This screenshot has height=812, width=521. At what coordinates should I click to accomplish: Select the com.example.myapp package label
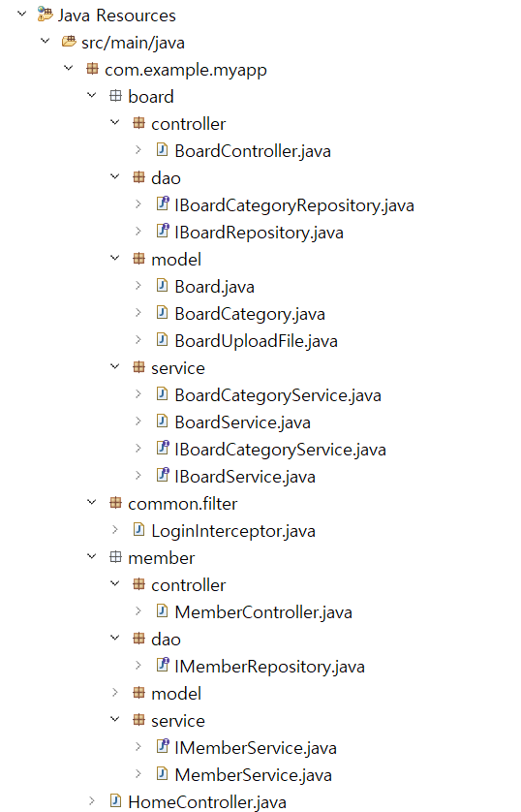186,70
